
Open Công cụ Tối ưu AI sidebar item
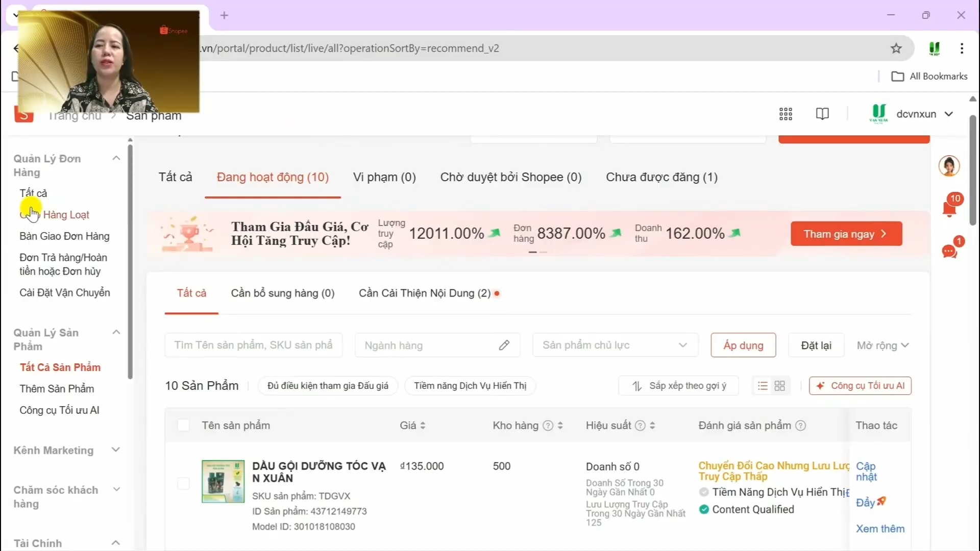59,410
